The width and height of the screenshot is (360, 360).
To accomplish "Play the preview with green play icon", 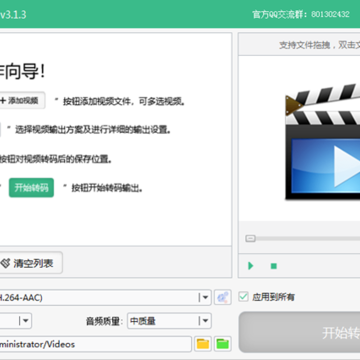I will point(251,266).
